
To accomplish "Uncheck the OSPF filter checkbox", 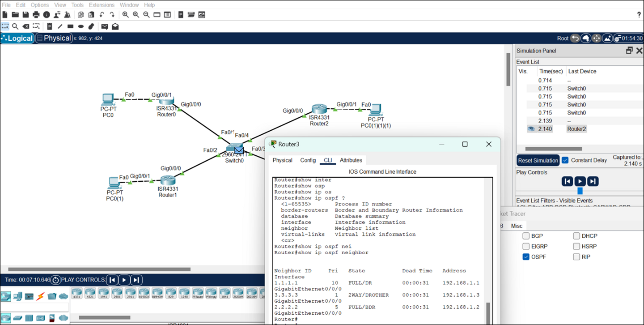I will (526, 257).
